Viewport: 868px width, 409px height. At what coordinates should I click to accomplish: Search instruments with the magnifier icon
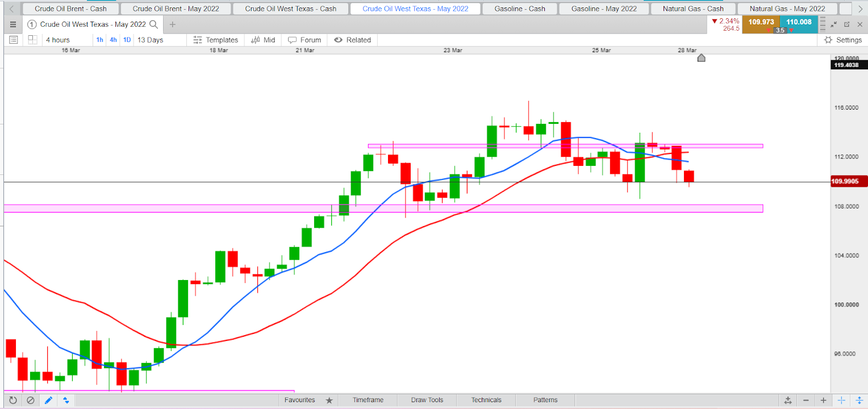coord(153,24)
